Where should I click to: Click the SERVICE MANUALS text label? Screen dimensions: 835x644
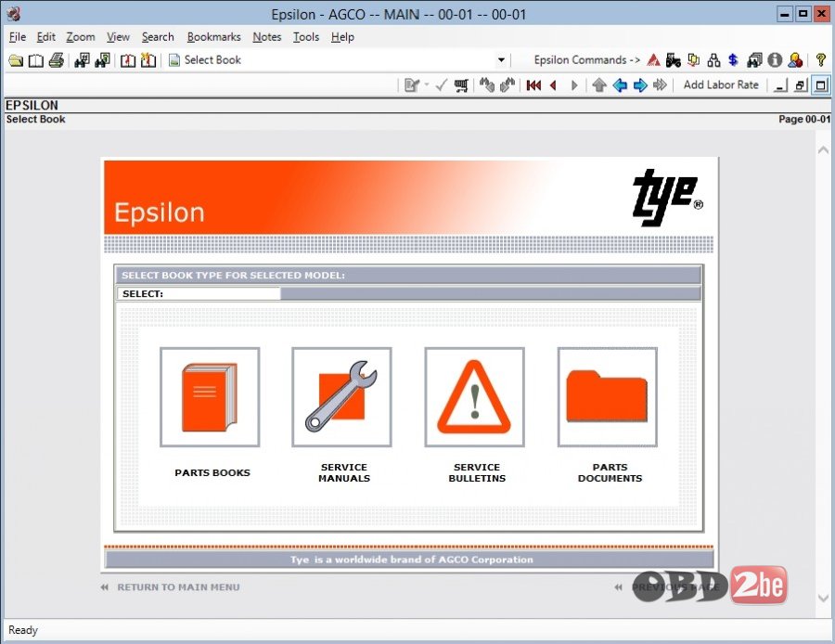[x=344, y=472]
